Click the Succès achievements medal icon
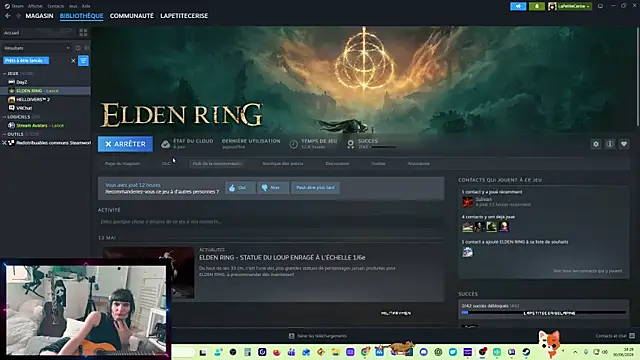The width and height of the screenshot is (640, 360). 351,144
